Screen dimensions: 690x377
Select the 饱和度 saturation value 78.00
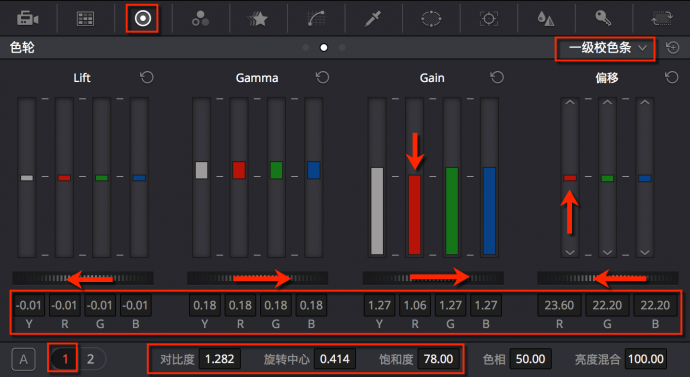click(x=438, y=359)
